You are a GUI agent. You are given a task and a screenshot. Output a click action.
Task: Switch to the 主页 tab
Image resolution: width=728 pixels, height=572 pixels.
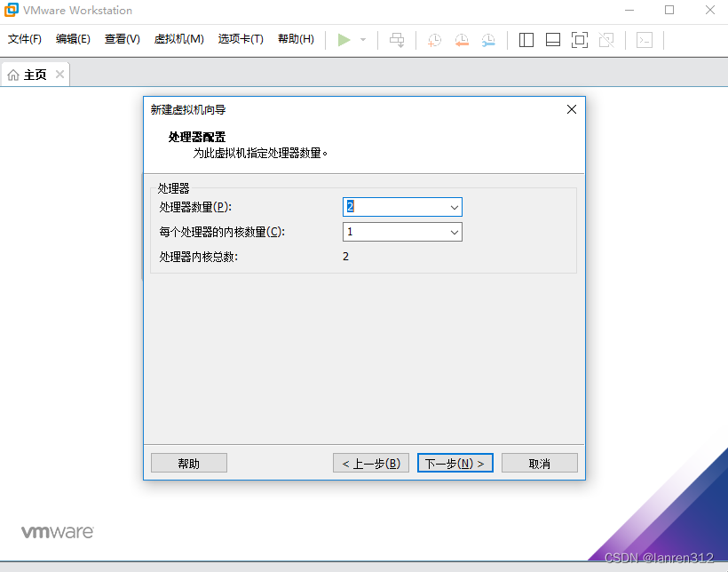click(36, 75)
